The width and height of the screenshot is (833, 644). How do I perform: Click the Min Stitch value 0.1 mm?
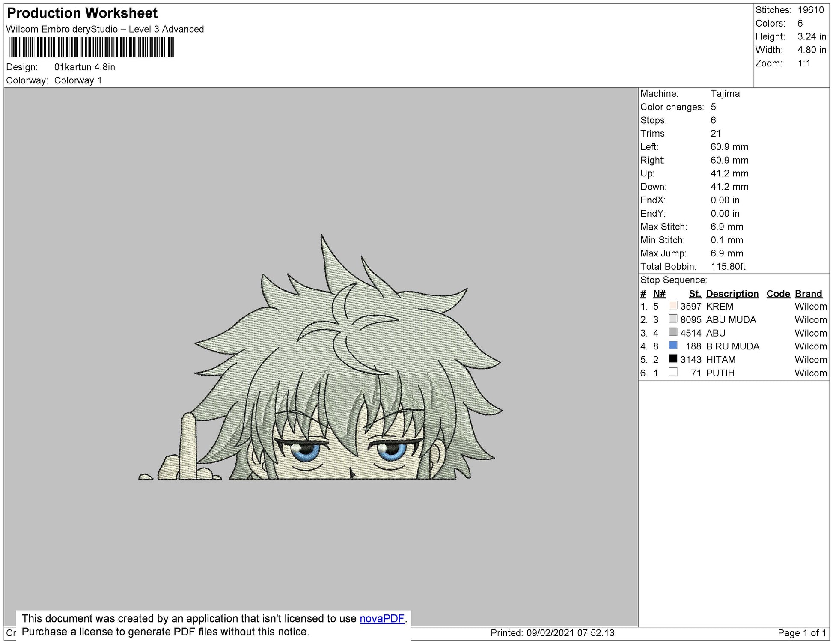727,240
